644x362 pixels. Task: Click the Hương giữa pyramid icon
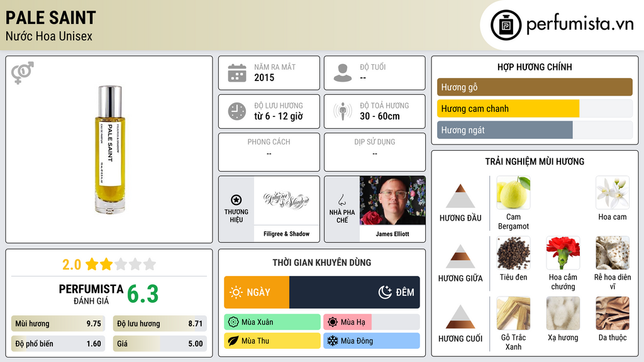coord(460,256)
